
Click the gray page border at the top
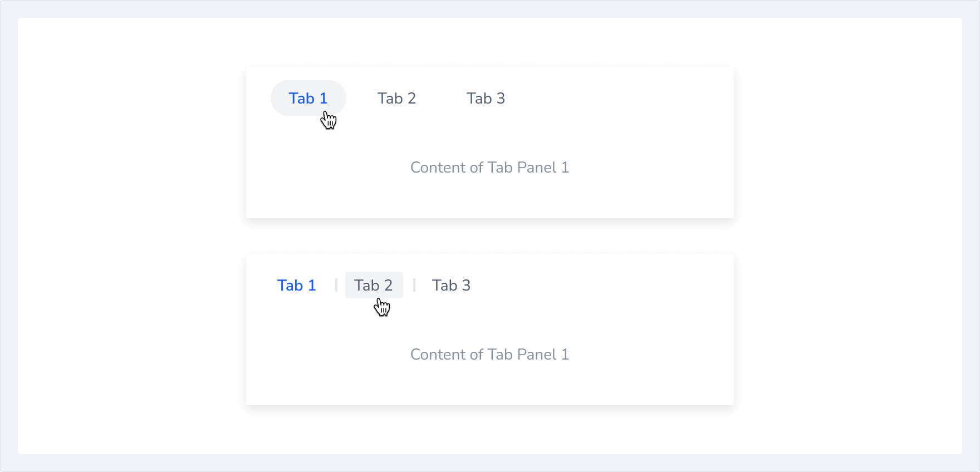pos(490,8)
